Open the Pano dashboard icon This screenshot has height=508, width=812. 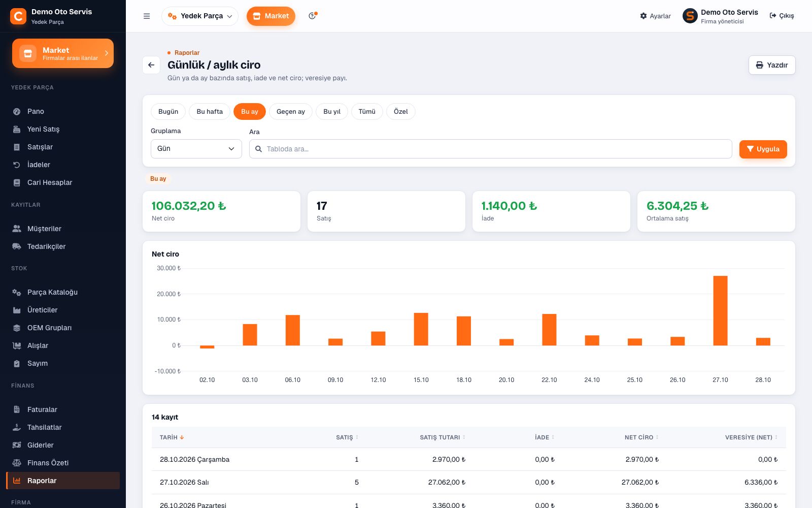[17, 111]
